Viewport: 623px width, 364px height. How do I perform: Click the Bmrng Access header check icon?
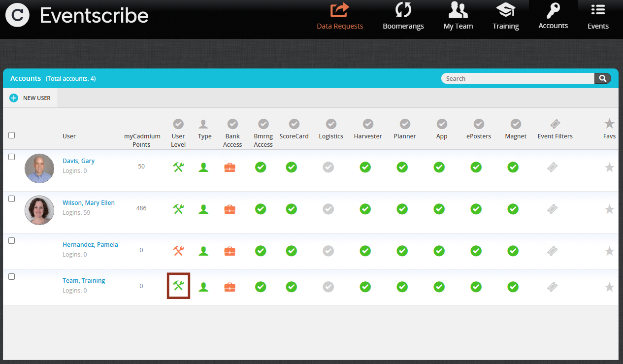[263, 124]
